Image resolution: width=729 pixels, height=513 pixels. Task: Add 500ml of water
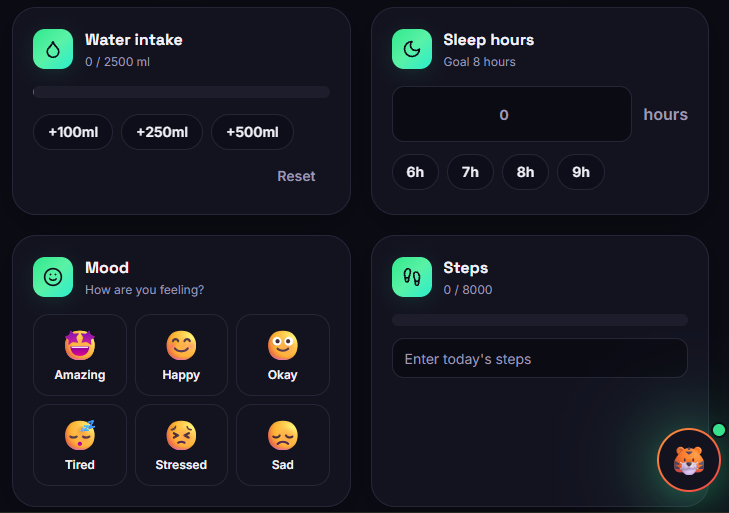pos(252,132)
